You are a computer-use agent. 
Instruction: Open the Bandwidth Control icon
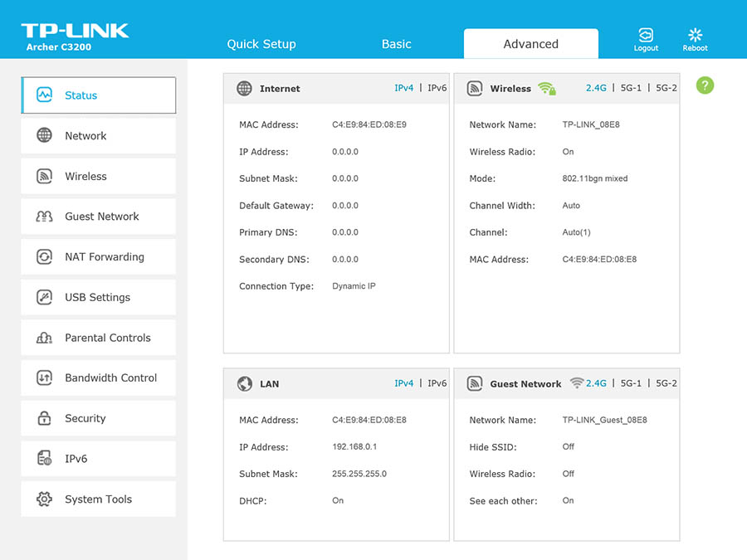click(43, 377)
